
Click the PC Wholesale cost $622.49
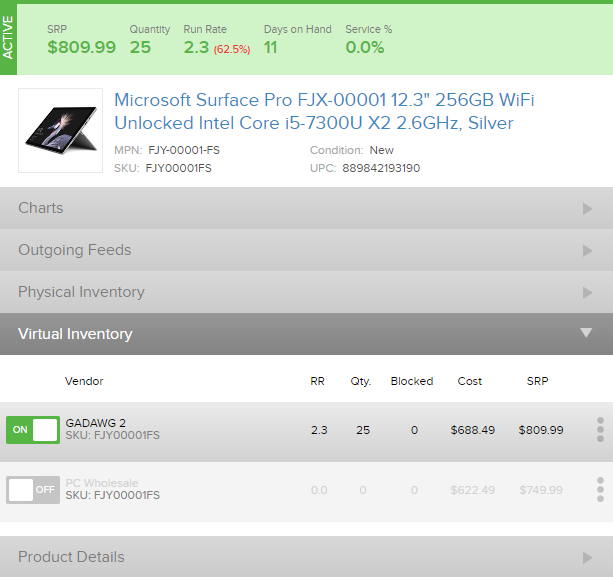click(x=473, y=490)
